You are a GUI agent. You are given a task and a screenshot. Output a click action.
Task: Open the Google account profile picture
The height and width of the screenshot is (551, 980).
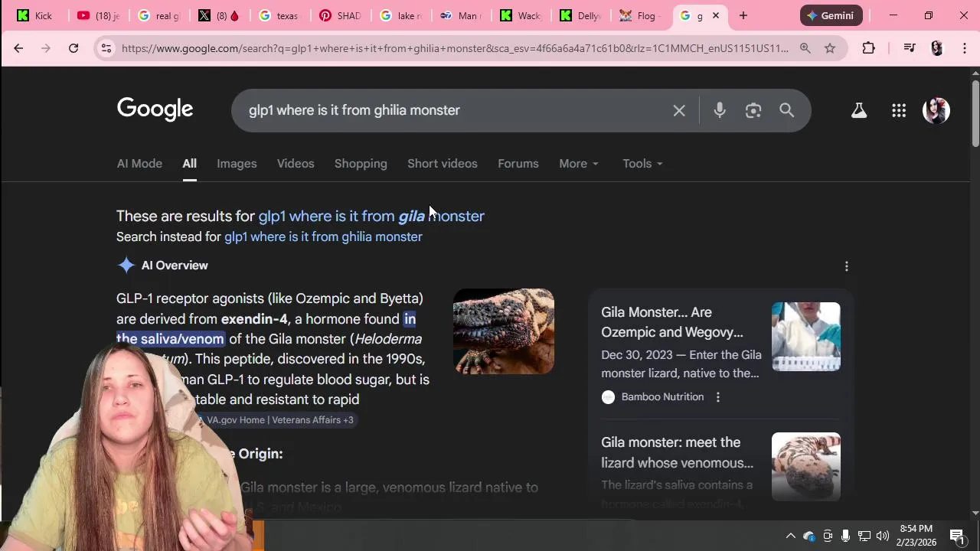click(x=936, y=110)
